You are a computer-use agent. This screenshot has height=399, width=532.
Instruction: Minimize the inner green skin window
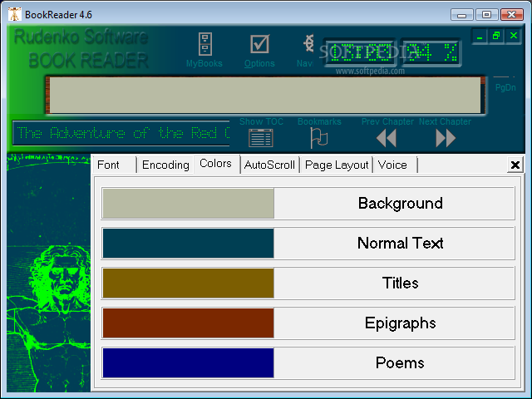click(480, 36)
